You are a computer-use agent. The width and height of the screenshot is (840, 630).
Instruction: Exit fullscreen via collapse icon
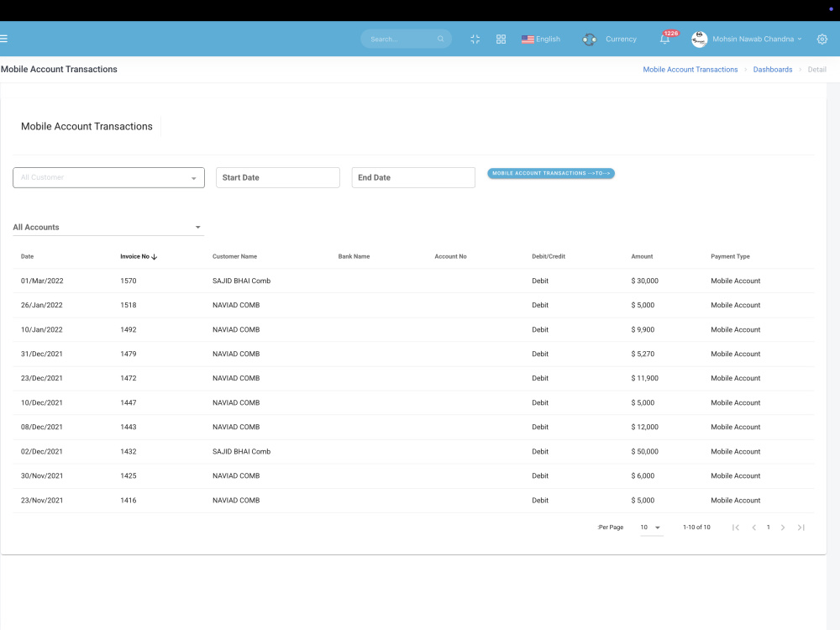pos(475,39)
